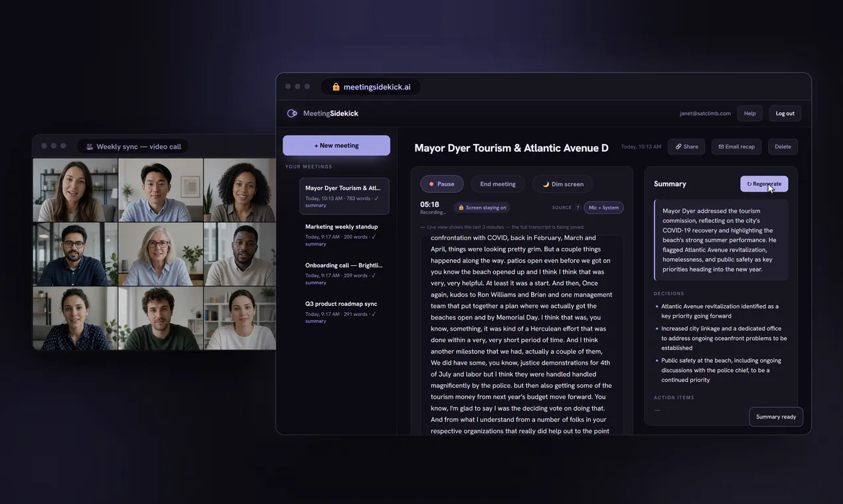Screen dimensions: 843x504
Task: Switch the Mic + System source selector
Action: (603, 208)
